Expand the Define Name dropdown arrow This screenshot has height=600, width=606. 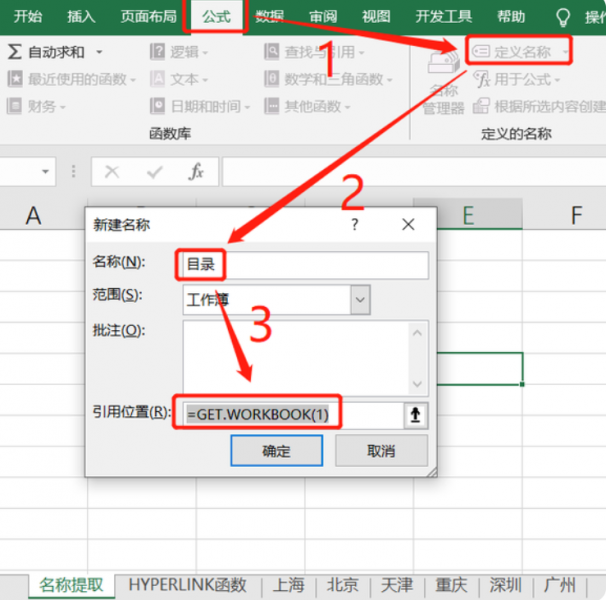pos(565,51)
